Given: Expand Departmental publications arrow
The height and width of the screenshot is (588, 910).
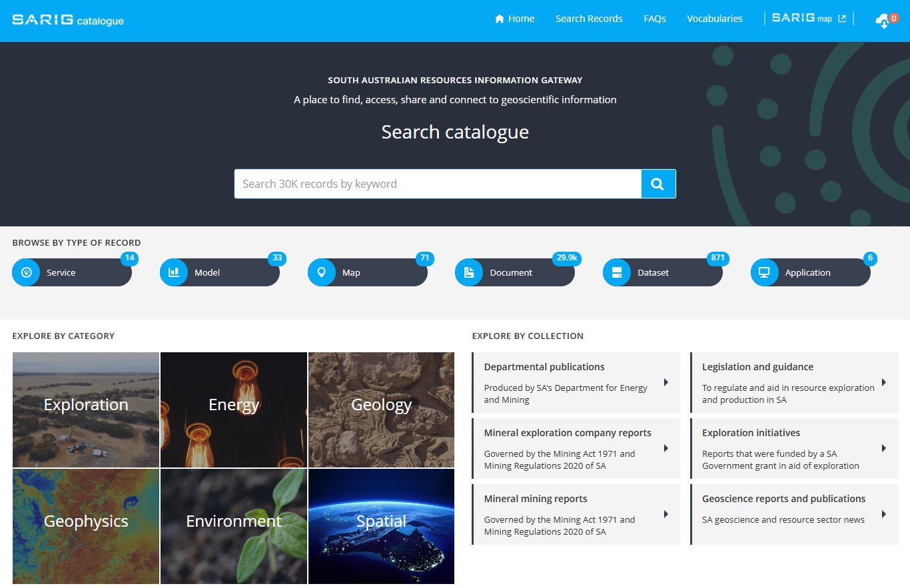Looking at the screenshot, I should coord(666,382).
